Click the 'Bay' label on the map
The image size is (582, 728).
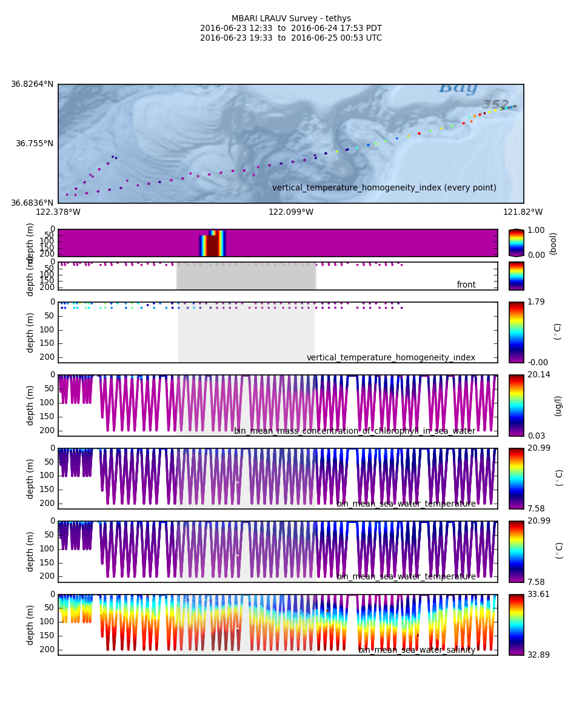pyautogui.click(x=458, y=89)
